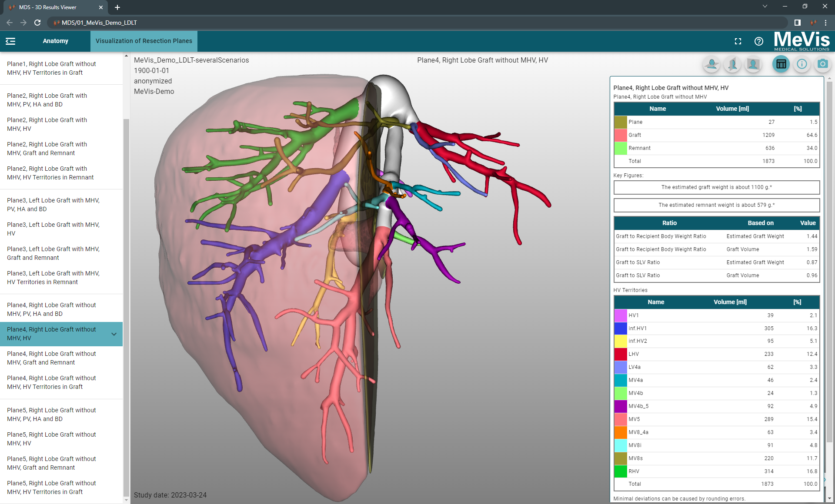Select Plane3 Left Lobe Graft with MHV, HV
Screen dimensions: 835x504
[61, 229]
